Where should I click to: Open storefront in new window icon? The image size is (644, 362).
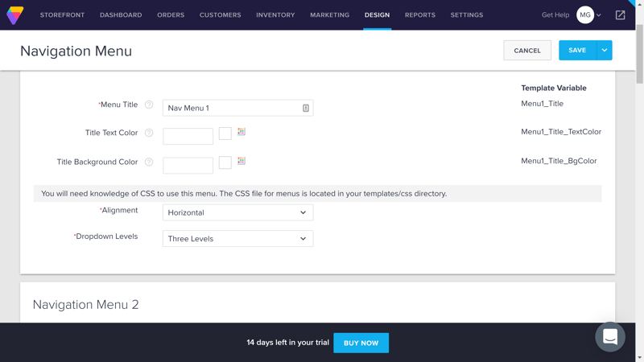click(x=620, y=15)
